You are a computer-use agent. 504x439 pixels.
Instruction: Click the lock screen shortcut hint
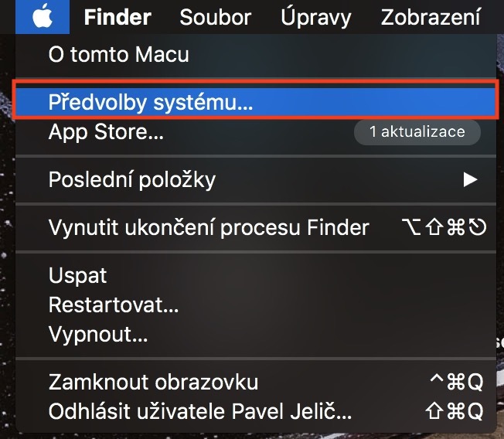pyautogui.click(x=455, y=382)
